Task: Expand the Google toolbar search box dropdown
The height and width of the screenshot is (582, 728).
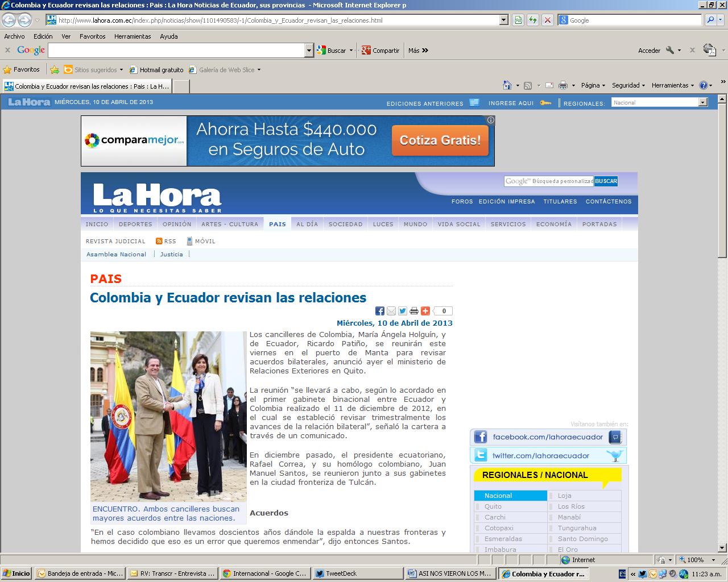Action: [309, 50]
